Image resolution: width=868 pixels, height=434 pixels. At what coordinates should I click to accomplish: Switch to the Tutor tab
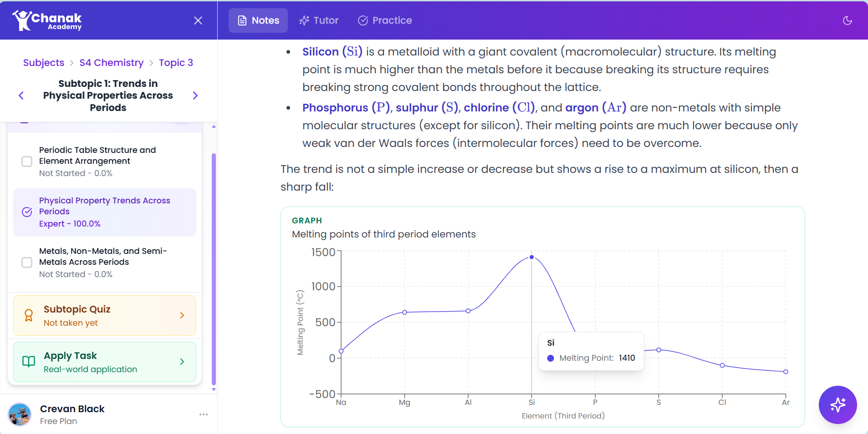[x=319, y=20]
